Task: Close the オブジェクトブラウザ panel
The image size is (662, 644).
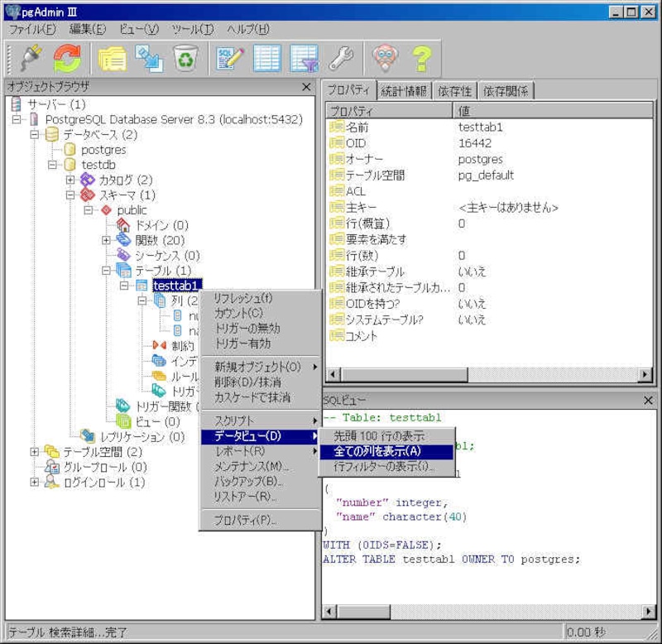Action: pos(306,86)
